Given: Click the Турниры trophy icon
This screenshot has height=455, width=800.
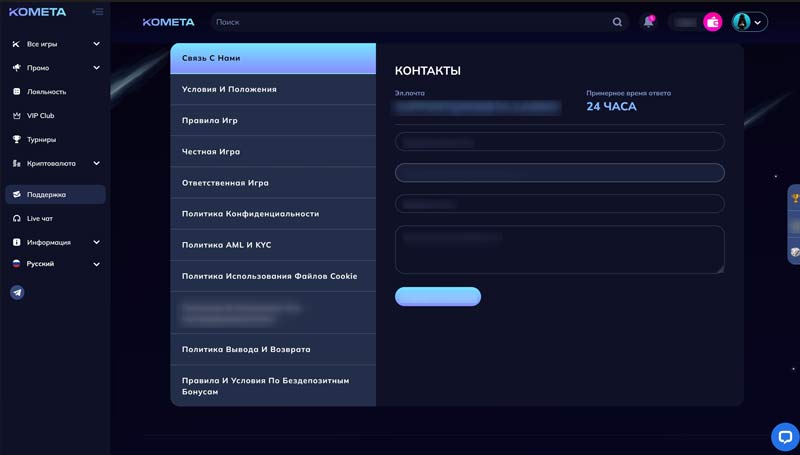Looking at the screenshot, I should (17, 140).
